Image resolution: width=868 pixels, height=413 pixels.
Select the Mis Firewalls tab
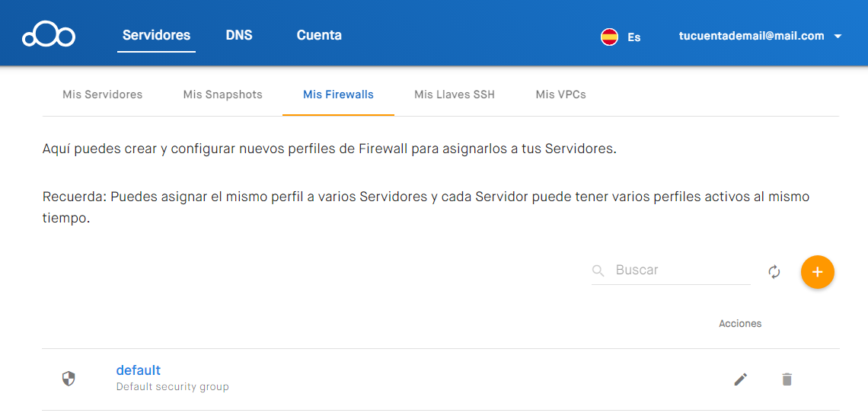[338, 94]
